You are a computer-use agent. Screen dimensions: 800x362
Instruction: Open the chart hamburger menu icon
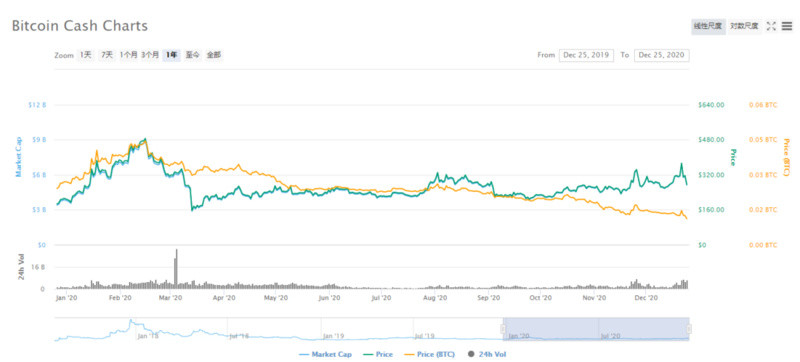point(787,26)
